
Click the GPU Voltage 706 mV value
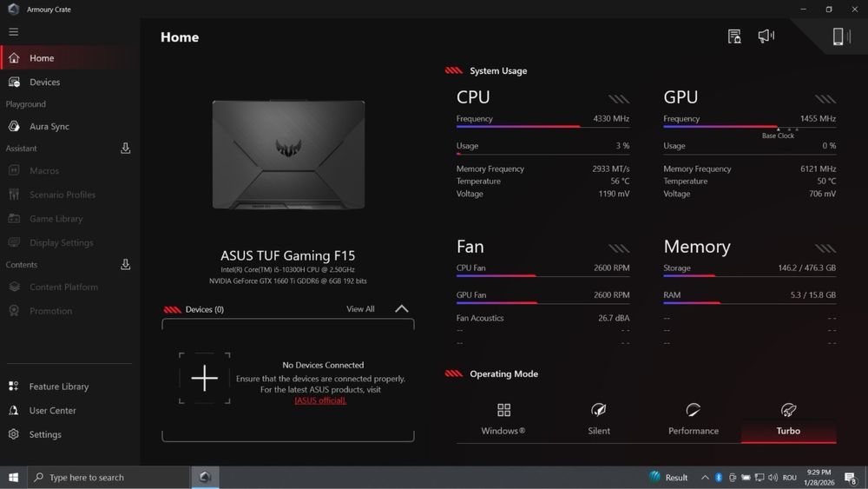[x=822, y=194]
